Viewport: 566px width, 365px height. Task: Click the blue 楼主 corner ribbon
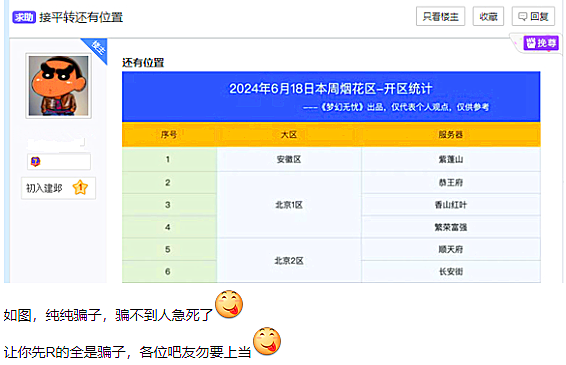96,49
